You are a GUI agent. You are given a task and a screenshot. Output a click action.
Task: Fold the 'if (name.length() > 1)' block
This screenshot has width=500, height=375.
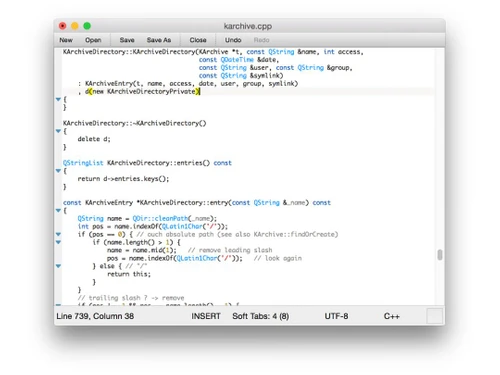pyautogui.click(x=58, y=242)
